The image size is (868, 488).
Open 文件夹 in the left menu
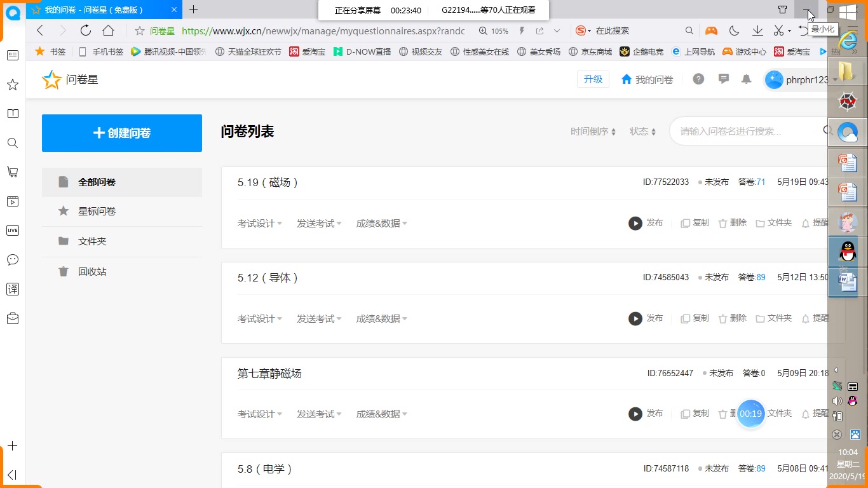tap(122, 241)
